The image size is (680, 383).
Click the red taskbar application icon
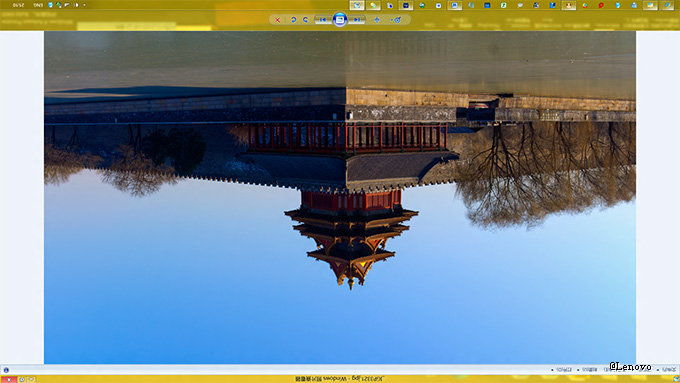601,5
